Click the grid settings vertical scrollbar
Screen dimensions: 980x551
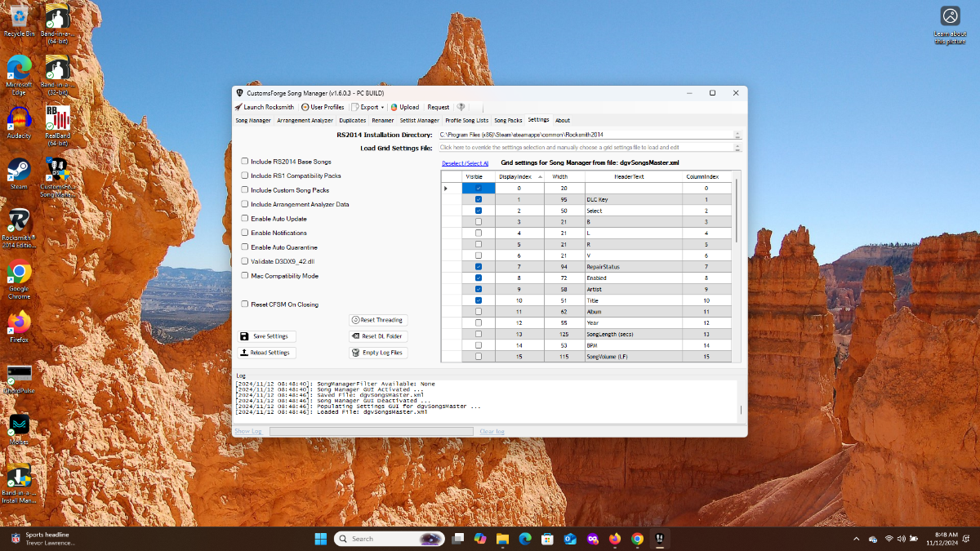(x=737, y=212)
